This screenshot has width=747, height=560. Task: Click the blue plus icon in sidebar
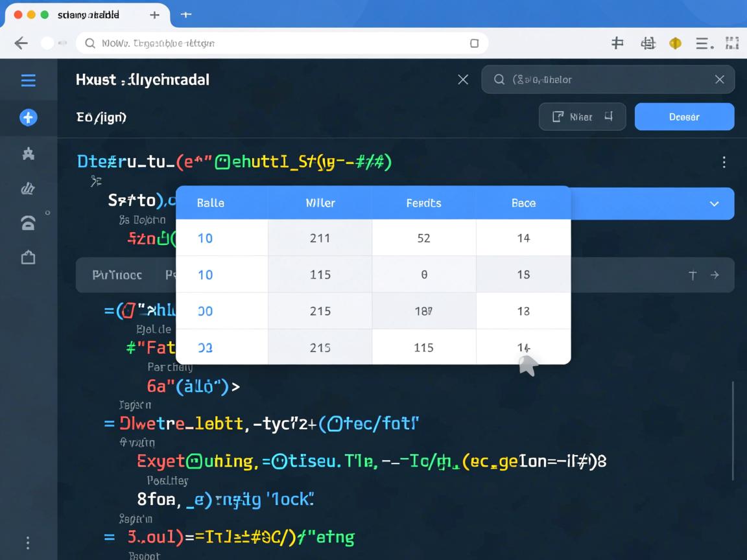coord(28,117)
